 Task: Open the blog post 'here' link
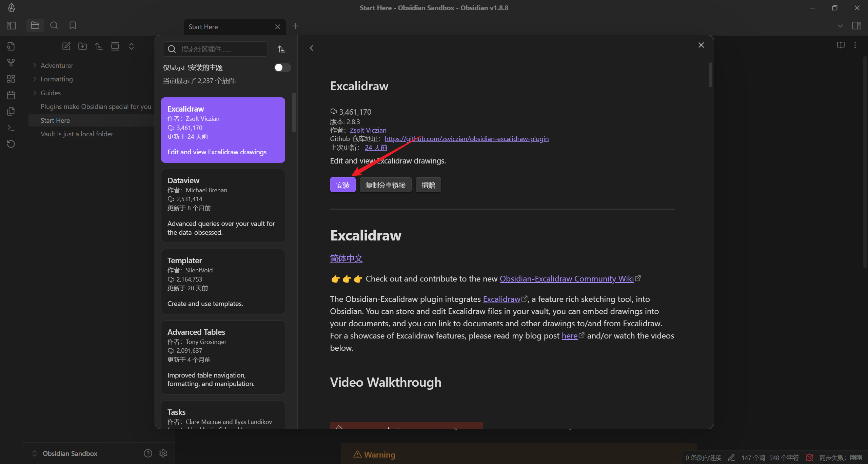(570, 336)
